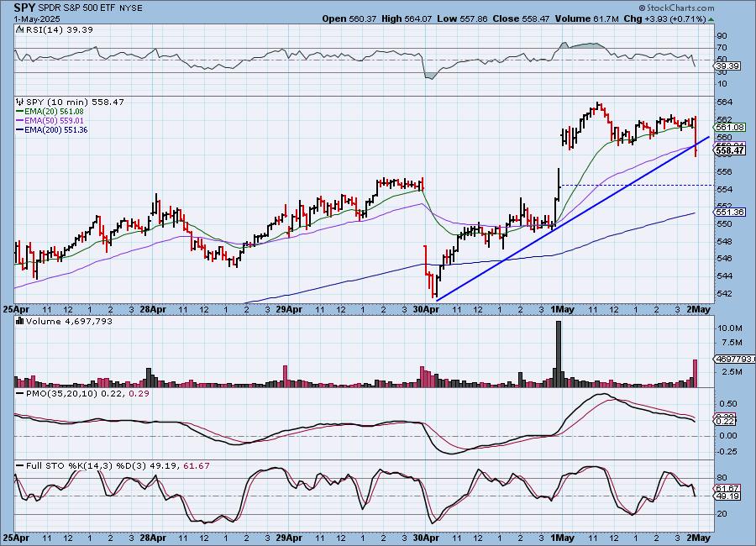Click the 1May label under the price chart
This screenshot has height=546, width=756.
(x=562, y=309)
